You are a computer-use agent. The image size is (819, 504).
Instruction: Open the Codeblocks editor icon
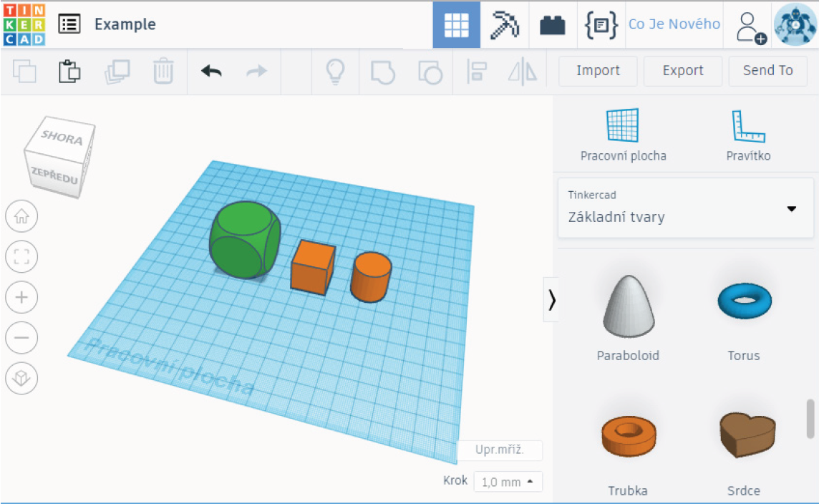(601, 25)
